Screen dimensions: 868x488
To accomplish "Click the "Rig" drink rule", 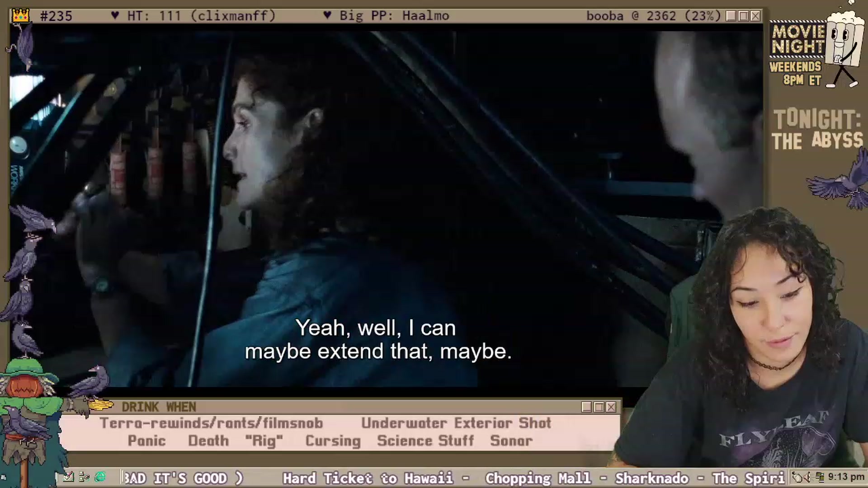I will coord(264,441).
